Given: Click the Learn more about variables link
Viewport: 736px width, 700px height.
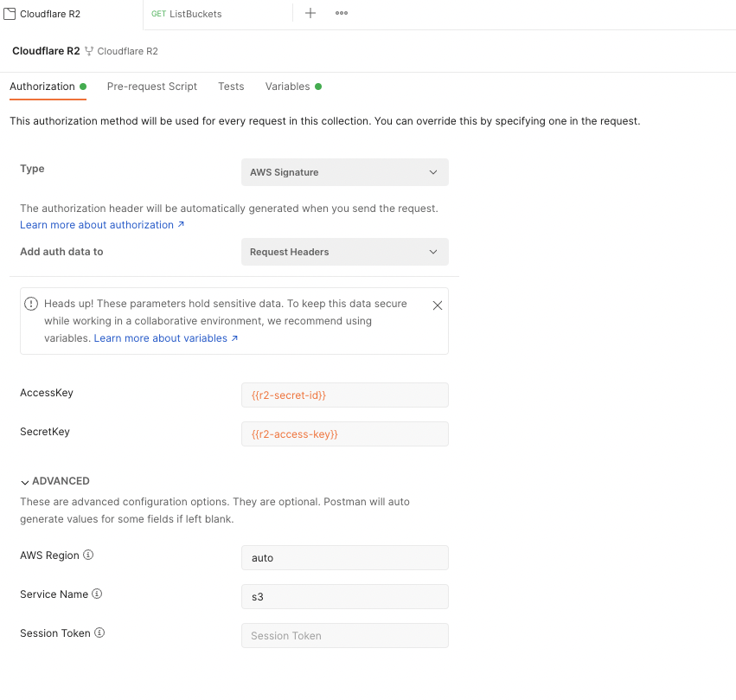Looking at the screenshot, I should pos(162,337).
